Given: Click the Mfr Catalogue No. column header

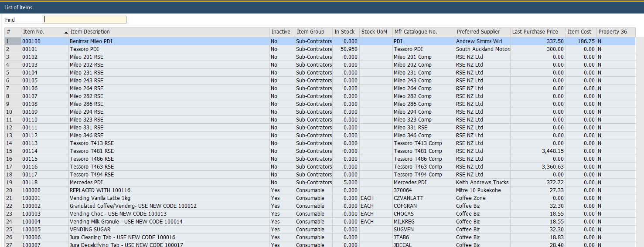Looking at the screenshot, I should pyautogui.click(x=423, y=32).
